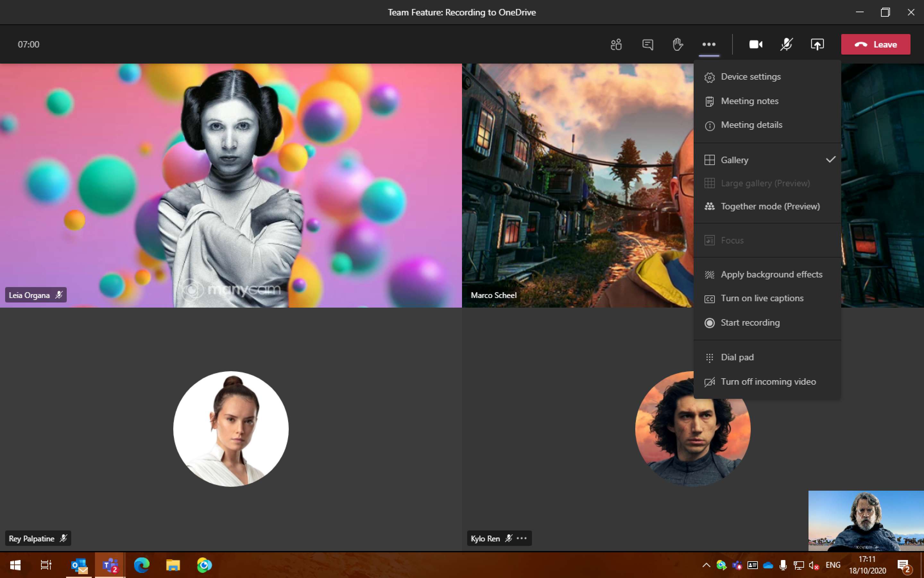The height and width of the screenshot is (578, 924).
Task: Click the volume speaker tray icon
Action: pyautogui.click(x=814, y=565)
